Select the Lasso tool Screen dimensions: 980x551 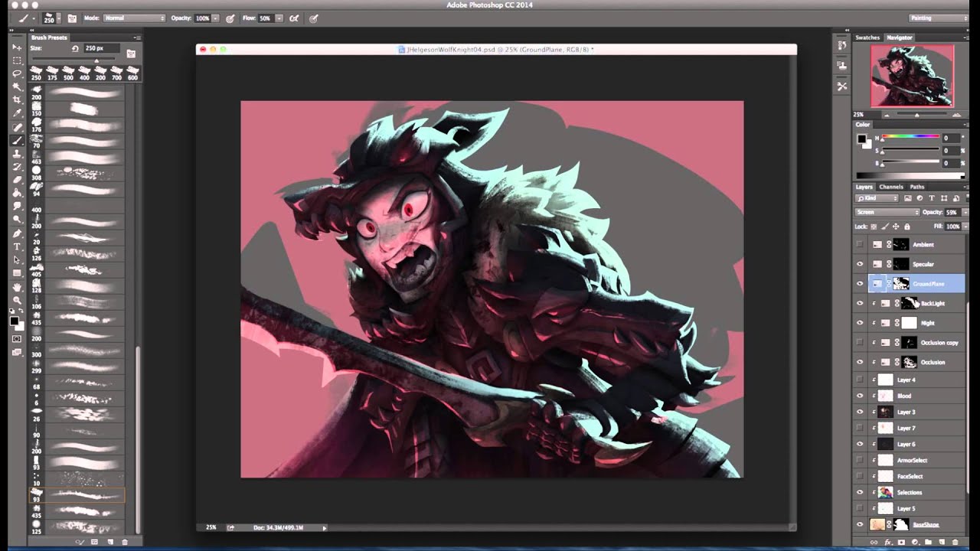(17, 73)
